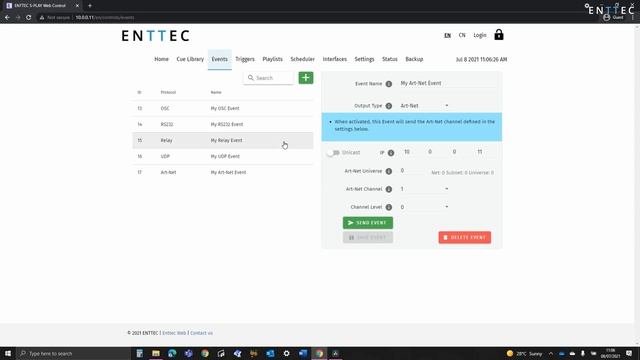
Task: Open Calculator from the taskbar
Action: pyautogui.click(x=140, y=353)
